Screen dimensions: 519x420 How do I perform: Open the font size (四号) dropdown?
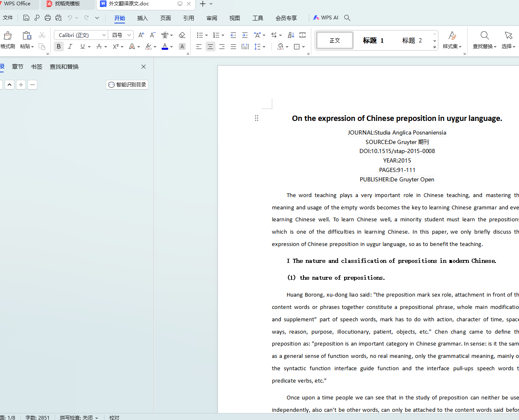coord(129,35)
